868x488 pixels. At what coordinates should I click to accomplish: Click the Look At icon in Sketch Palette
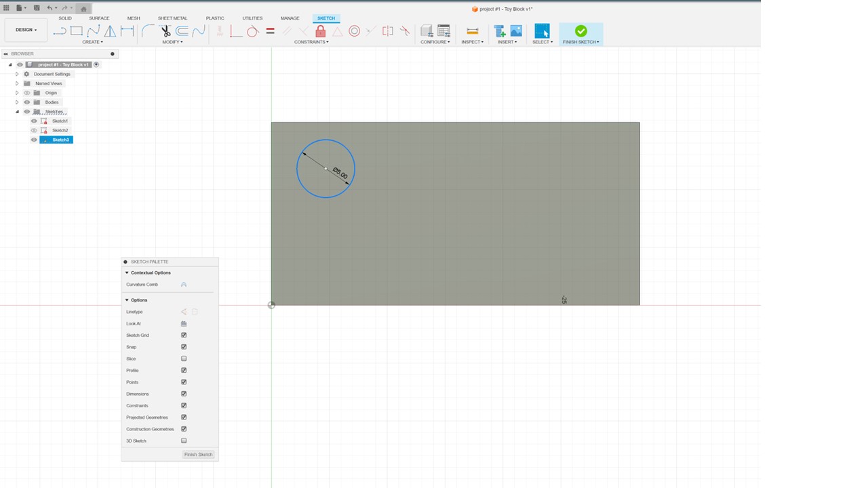184,323
